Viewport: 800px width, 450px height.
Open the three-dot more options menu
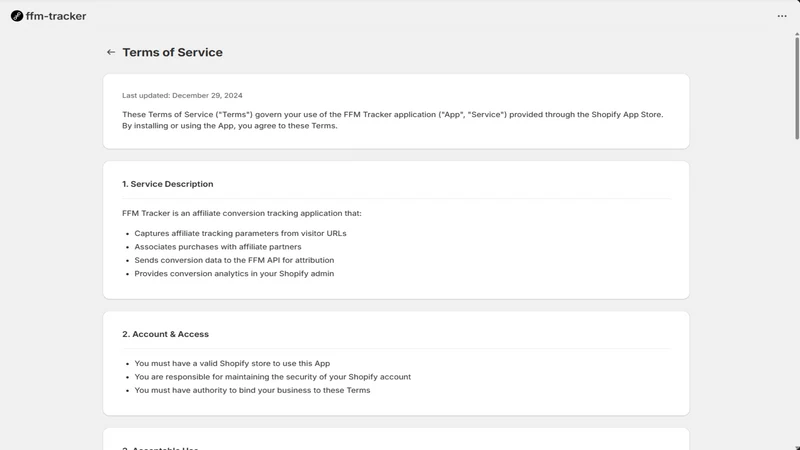tap(782, 16)
